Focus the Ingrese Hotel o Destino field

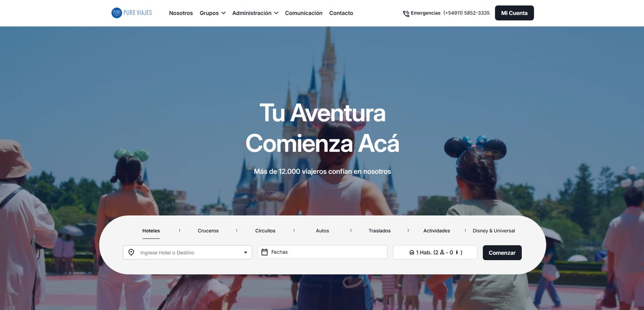188,252
